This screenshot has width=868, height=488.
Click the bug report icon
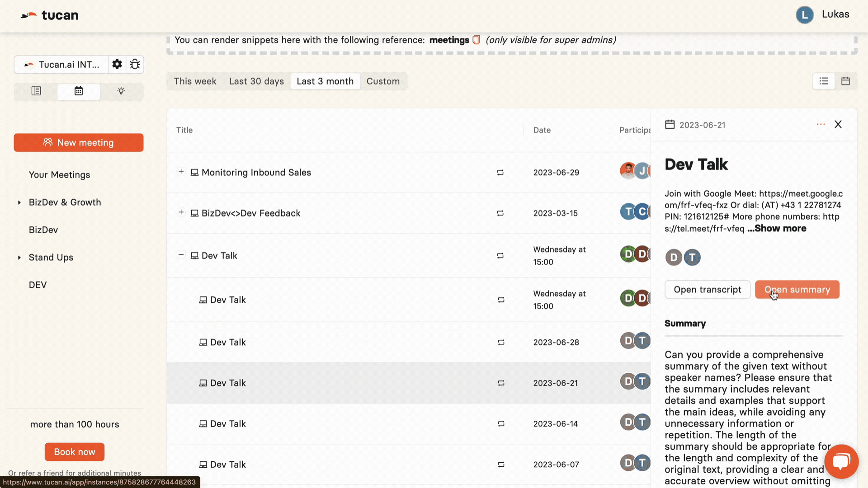135,64
